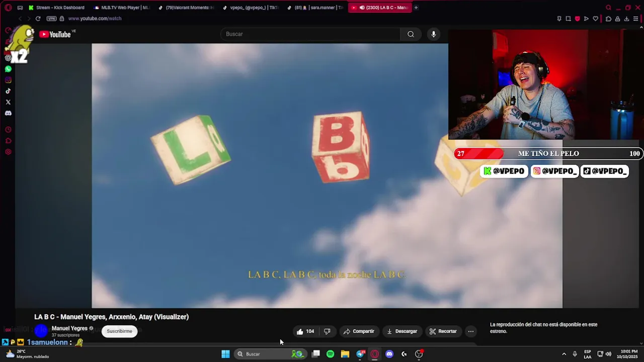
Task: Switch to Stream - Kick Dashboard tab
Action: 57,8
